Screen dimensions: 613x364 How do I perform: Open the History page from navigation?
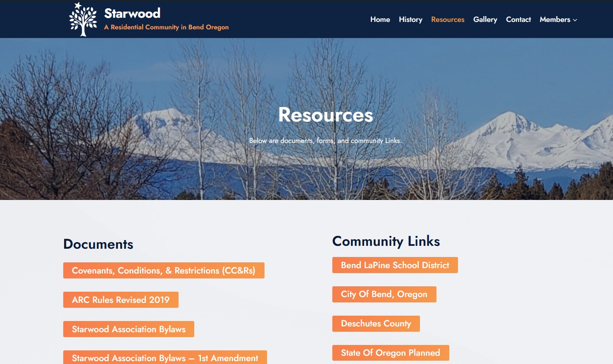[x=410, y=19]
